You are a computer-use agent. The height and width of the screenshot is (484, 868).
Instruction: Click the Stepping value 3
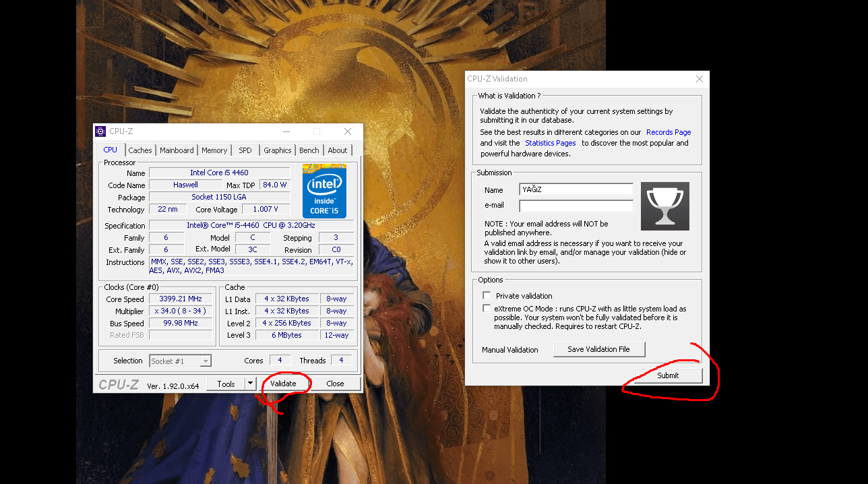pyautogui.click(x=336, y=237)
